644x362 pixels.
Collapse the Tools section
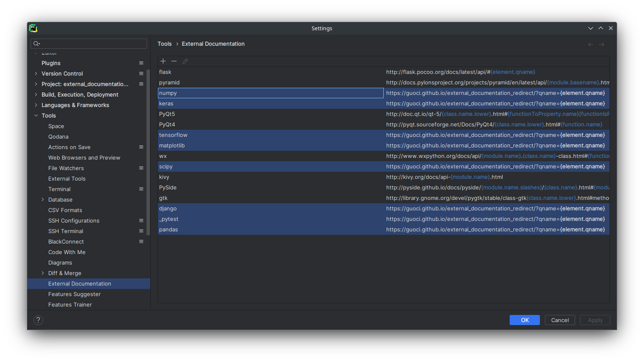coord(36,115)
